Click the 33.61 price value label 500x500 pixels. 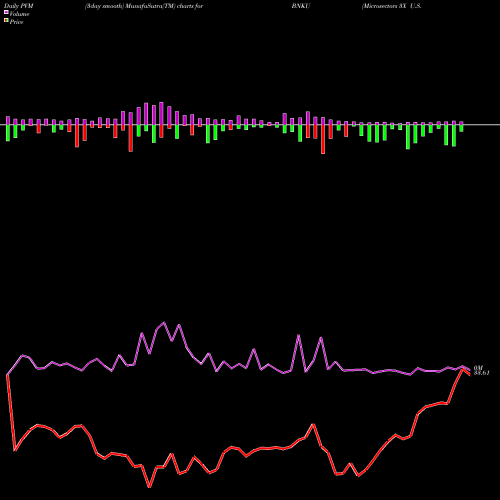pyautogui.click(x=481, y=373)
